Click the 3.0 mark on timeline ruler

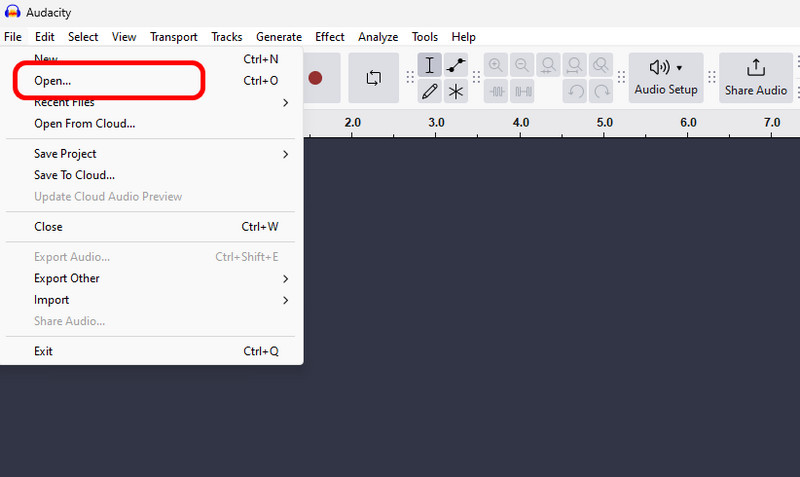(x=436, y=122)
